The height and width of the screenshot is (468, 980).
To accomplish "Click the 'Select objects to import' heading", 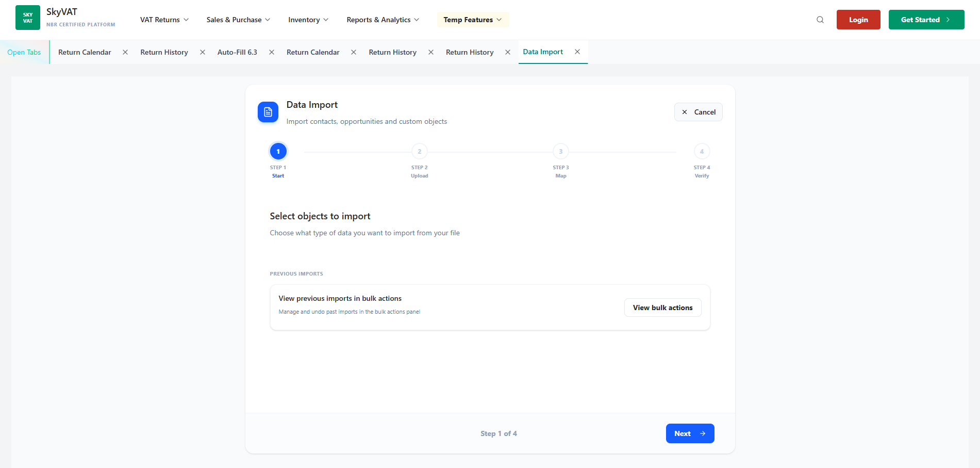I will tap(320, 216).
